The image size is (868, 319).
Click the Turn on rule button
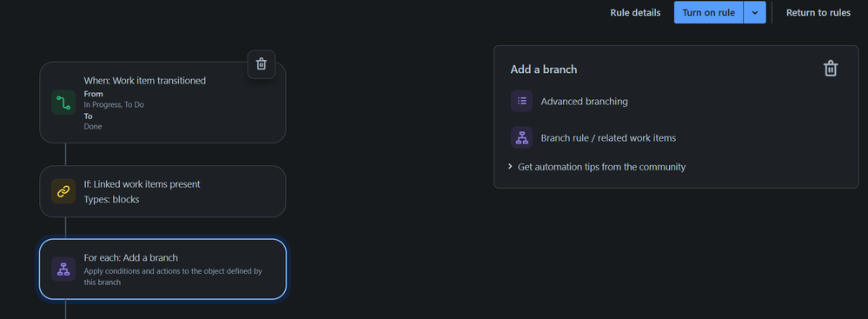coord(708,13)
